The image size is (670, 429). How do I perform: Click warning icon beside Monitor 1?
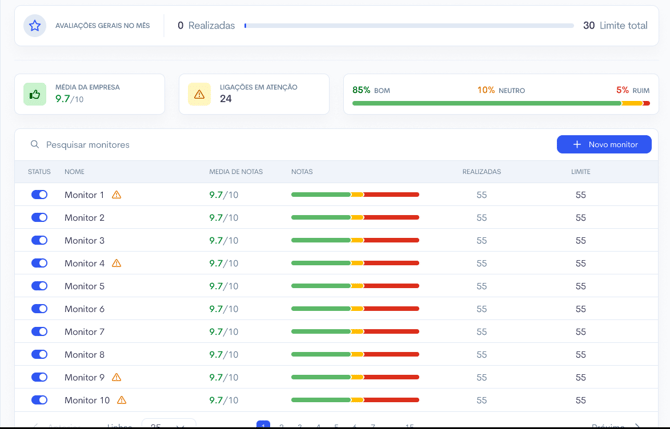click(x=117, y=195)
